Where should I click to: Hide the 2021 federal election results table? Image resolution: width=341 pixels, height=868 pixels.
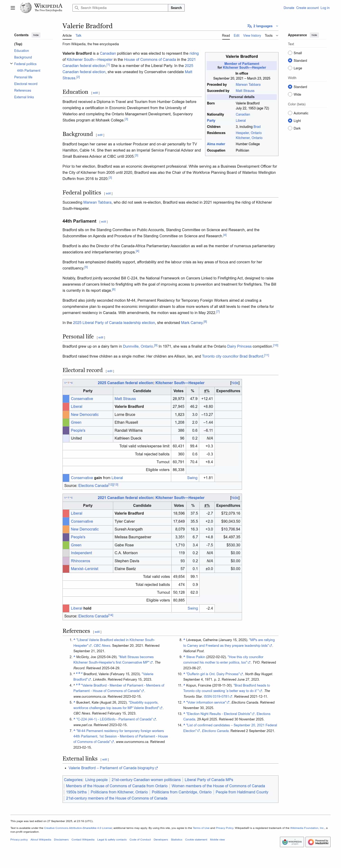[x=234, y=498]
